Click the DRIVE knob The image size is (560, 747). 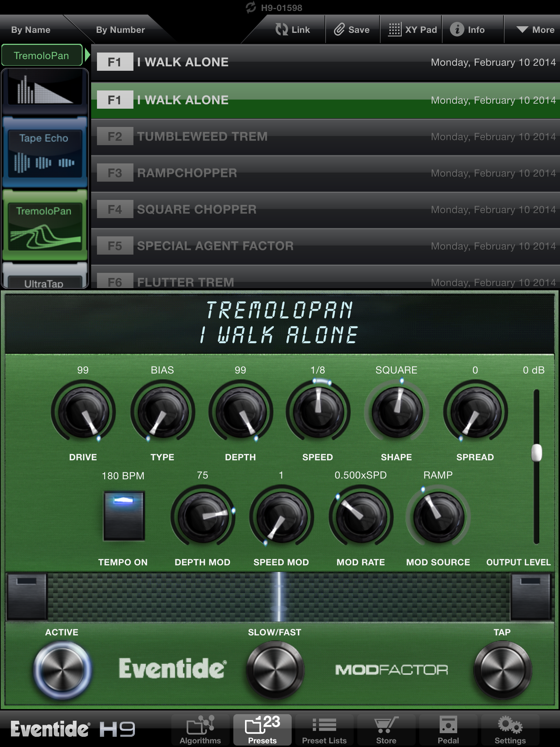coord(83,412)
